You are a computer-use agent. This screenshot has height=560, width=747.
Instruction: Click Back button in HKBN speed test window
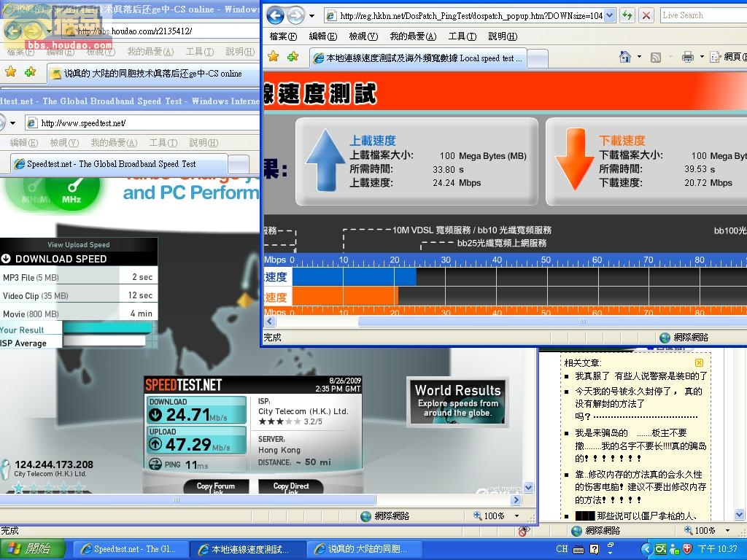[x=275, y=16]
